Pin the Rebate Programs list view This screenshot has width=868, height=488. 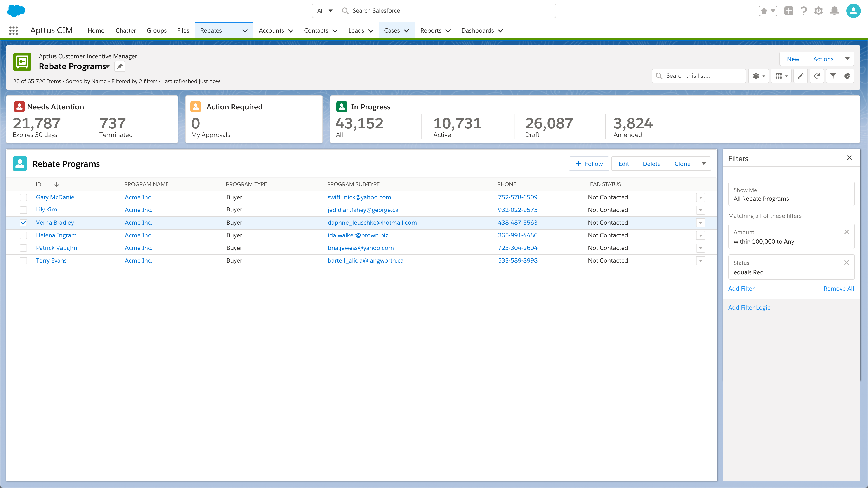(x=119, y=66)
